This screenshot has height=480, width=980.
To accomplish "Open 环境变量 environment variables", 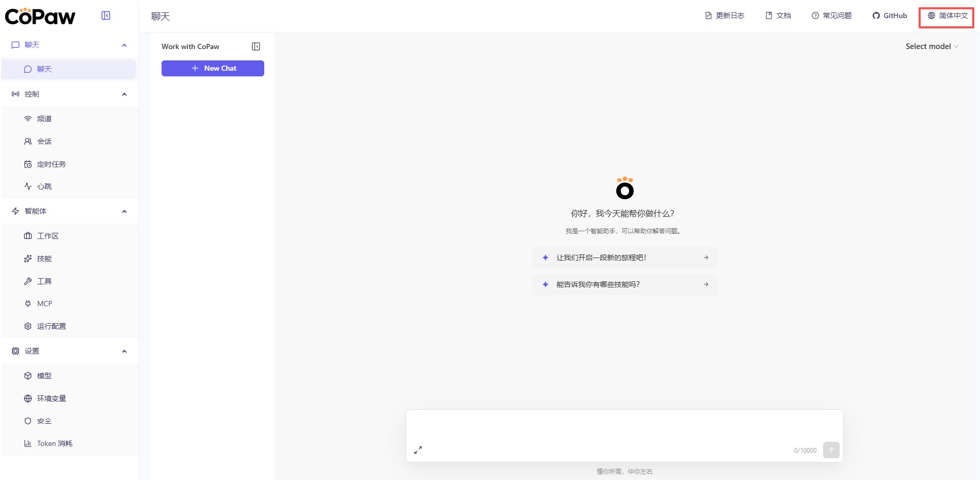I will 69,398.
